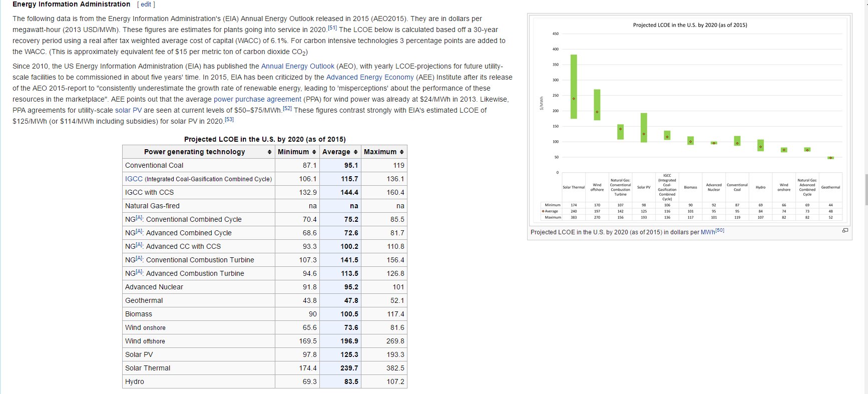Open footnote A on Conventional Combustion Turbine row
This screenshot has width=868, height=394.
139,258
